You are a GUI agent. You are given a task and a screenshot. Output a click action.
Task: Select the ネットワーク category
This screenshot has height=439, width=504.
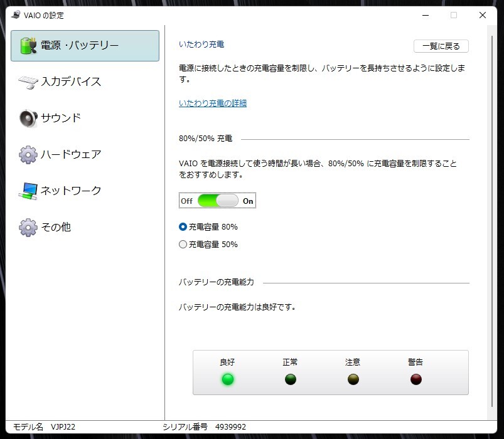[85, 191]
